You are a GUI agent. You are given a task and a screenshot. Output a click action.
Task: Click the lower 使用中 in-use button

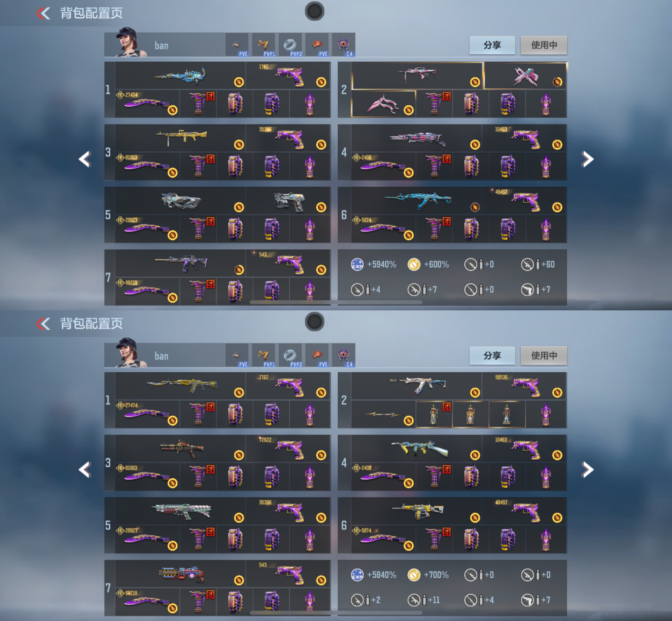coord(544,356)
